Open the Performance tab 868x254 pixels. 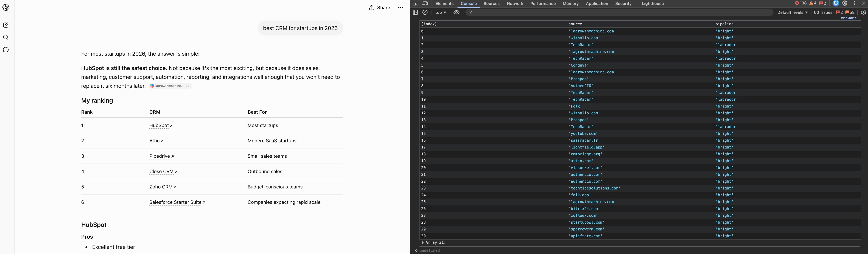pyautogui.click(x=543, y=3)
